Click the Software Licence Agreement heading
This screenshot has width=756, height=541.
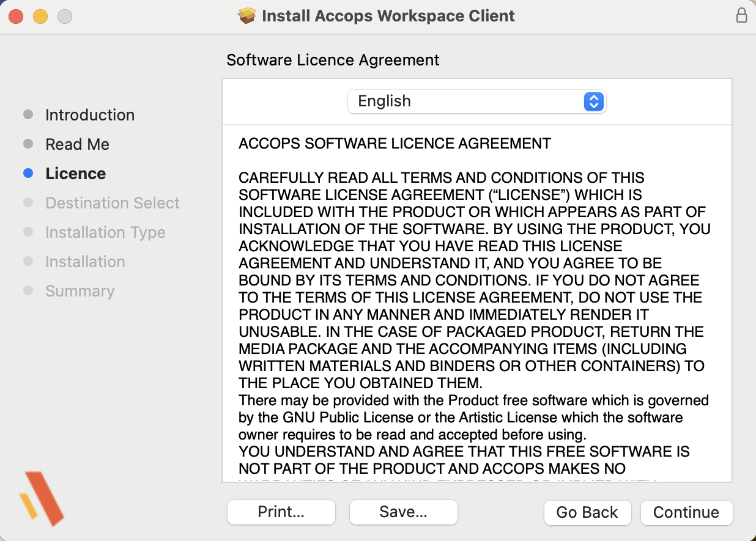333,60
